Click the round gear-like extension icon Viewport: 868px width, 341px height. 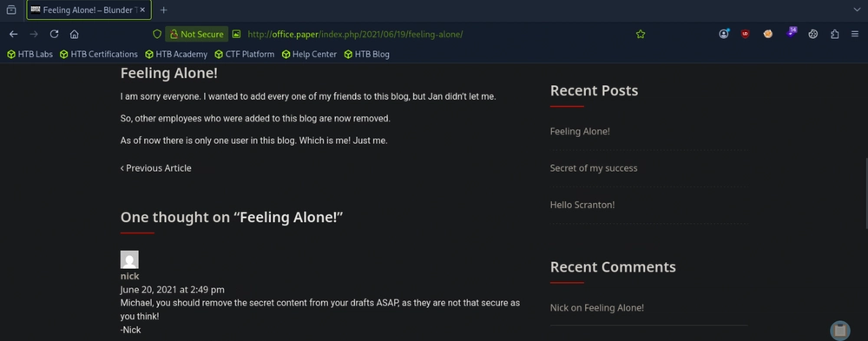(x=812, y=35)
